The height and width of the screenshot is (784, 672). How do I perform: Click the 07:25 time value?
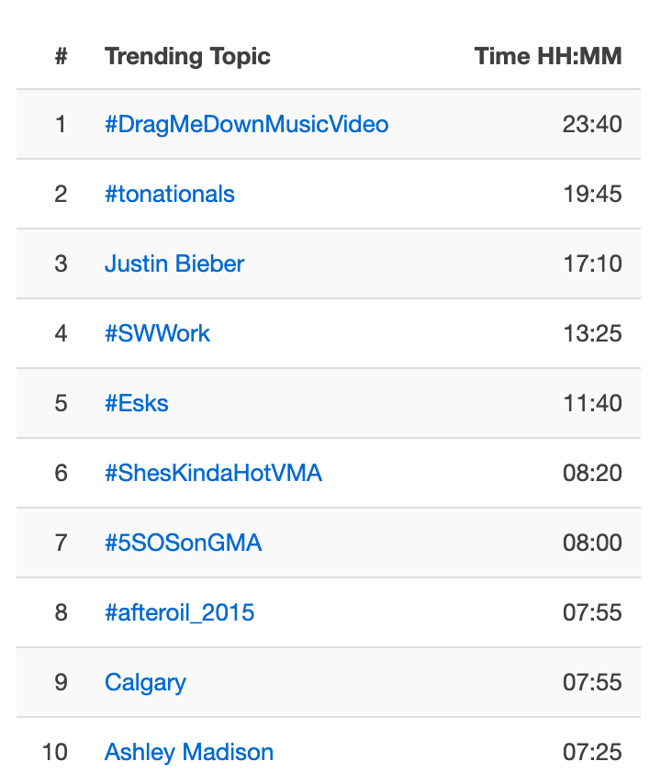[592, 752]
